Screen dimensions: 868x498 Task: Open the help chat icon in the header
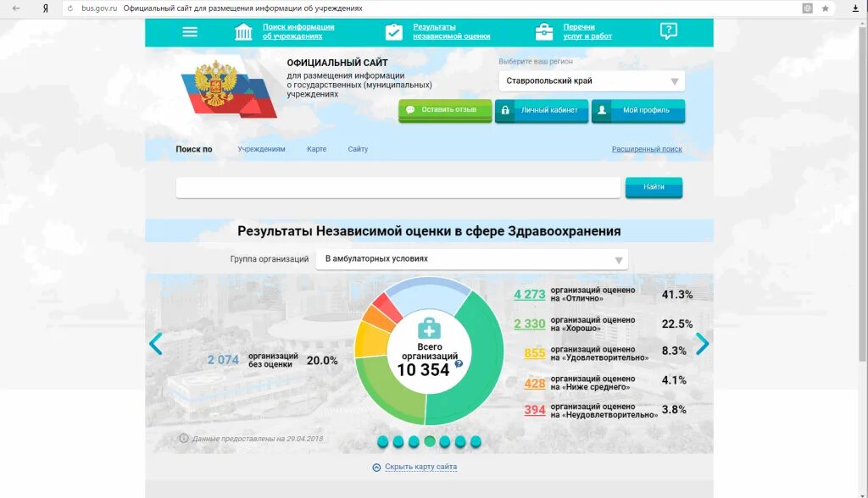[x=669, y=31]
